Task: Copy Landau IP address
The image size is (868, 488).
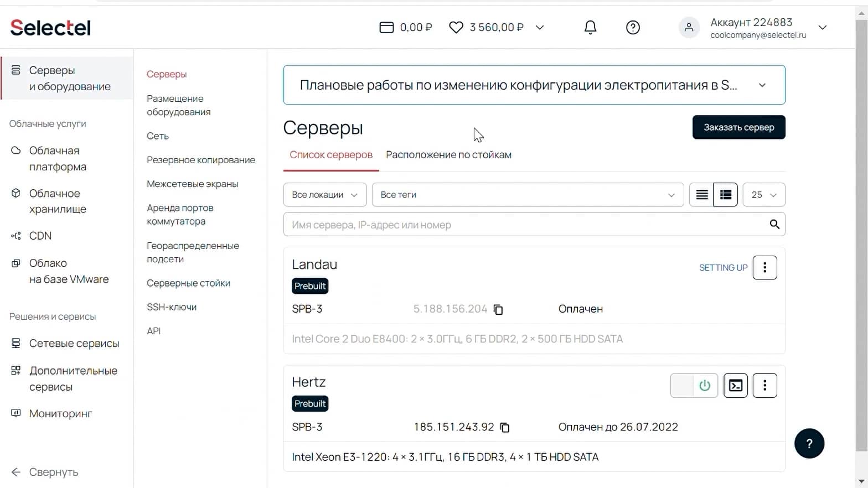Action: pyautogui.click(x=498, y=309)
